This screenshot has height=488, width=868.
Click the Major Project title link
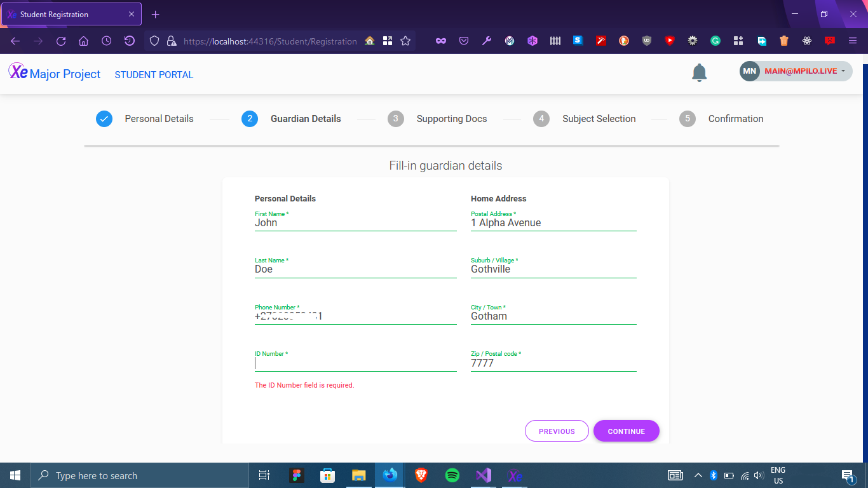point(65,74)
